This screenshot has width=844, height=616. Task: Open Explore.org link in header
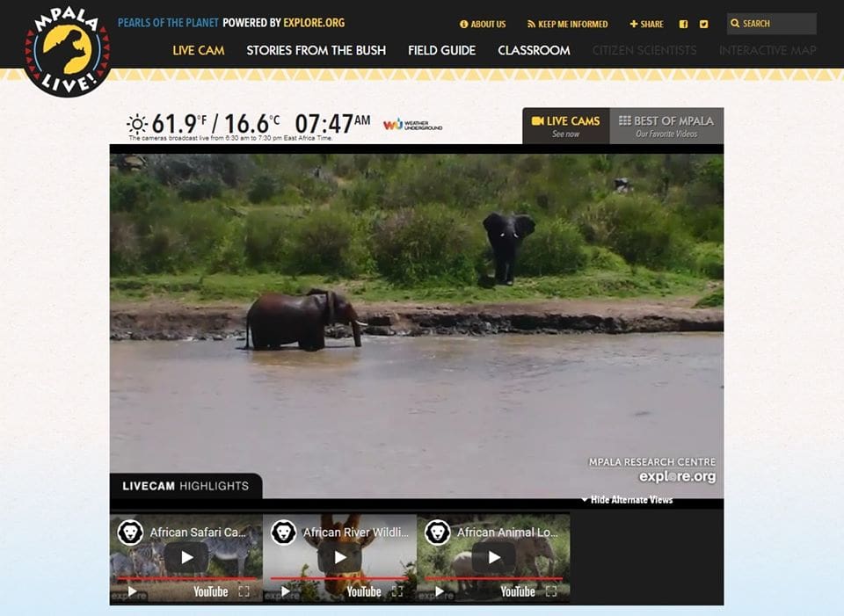(x=314, y=23)
